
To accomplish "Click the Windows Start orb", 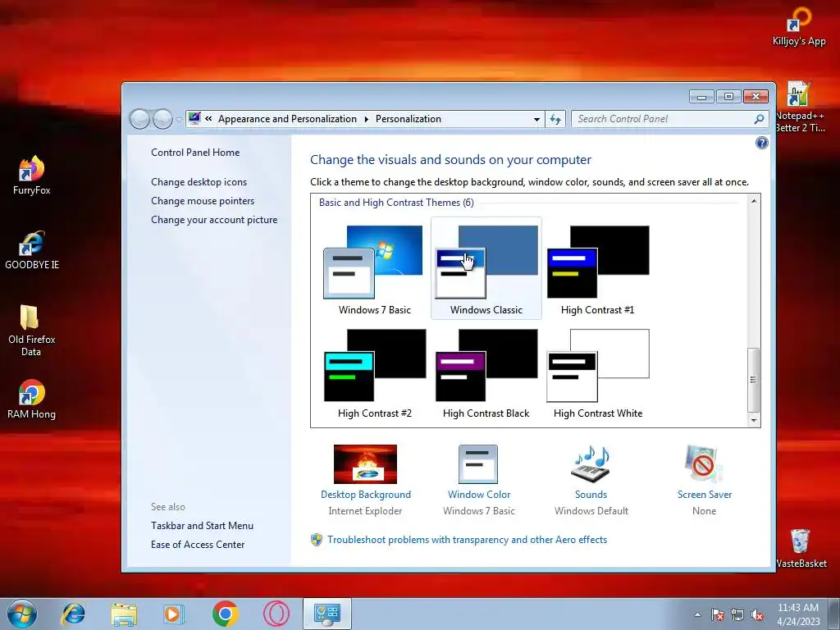I will click(22, 614).
